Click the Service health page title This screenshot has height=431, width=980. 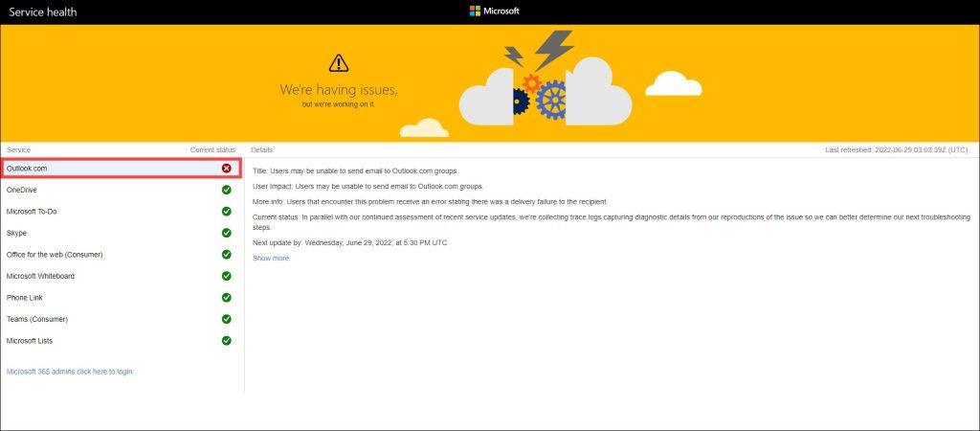click(x=42, y=11)
